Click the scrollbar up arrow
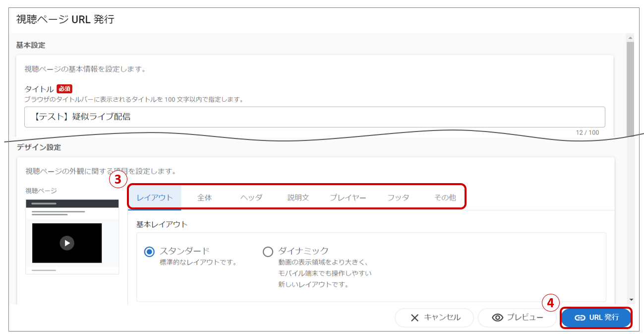 click(631, 38)
